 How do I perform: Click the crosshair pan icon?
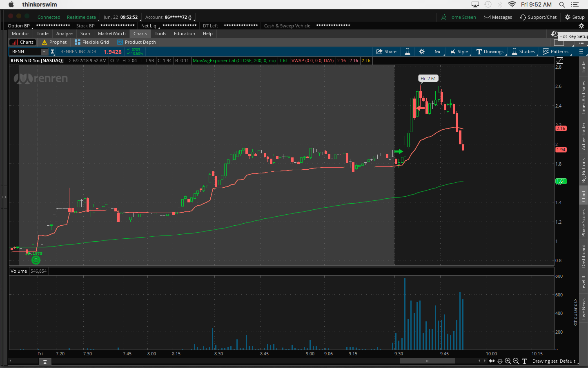(x=500, y=361)
